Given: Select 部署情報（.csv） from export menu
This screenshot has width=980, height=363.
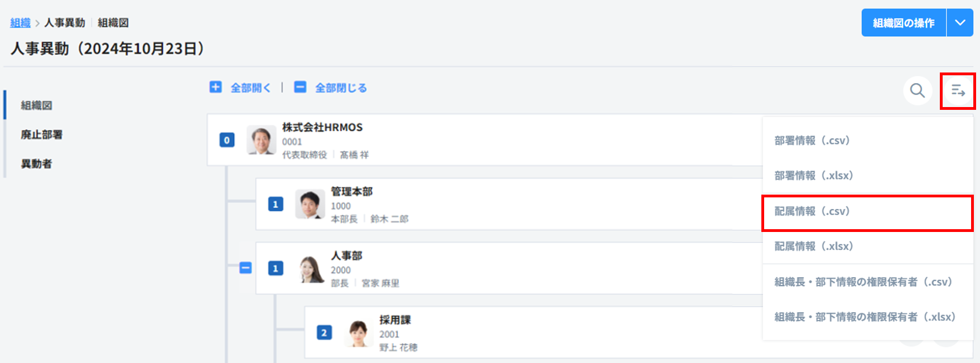Looking at the screenshot, I should (812, 141).
